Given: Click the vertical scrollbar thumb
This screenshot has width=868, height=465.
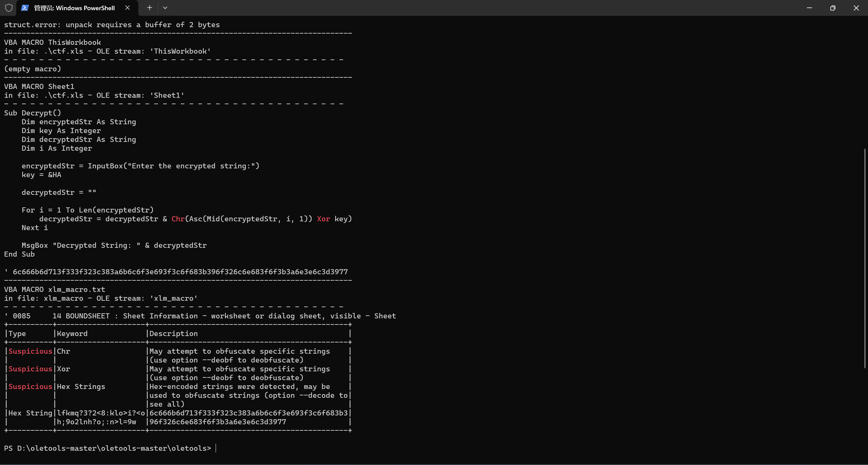Looking at the screenshot, I should [x=865, y=258].
